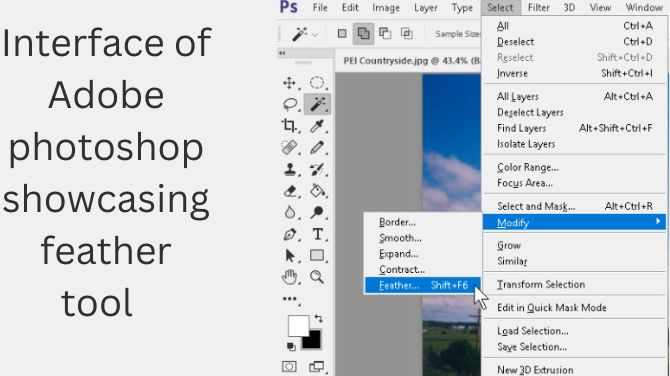
Task: Select the Zoom tool
Action: click(317, 277)
